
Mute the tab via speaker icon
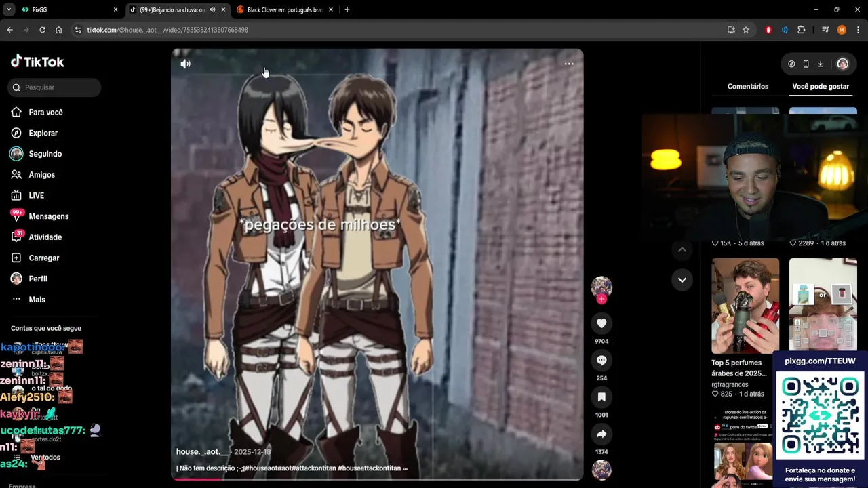[x=212, y=9]
